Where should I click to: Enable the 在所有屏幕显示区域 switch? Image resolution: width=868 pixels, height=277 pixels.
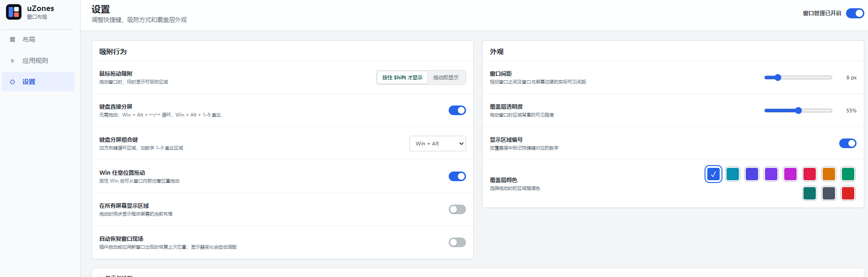coord(457,210)
